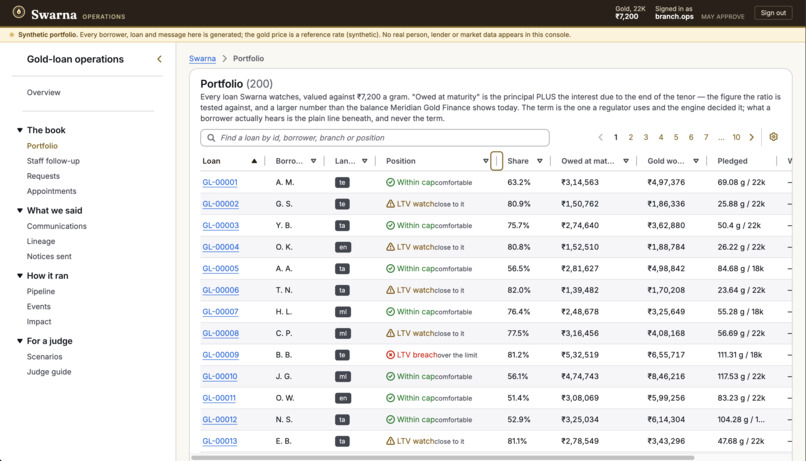Screen dimensions: 806x461
Task: Open loan GL-00009 link
Action: pyautogui.click(x=221, y=355)
